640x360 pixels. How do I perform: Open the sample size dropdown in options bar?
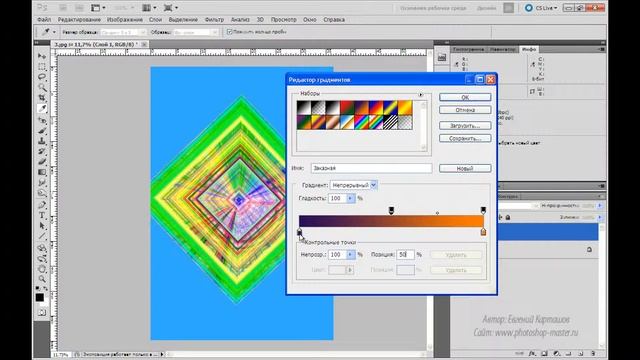pyautogui.click(x=123, y=32)
